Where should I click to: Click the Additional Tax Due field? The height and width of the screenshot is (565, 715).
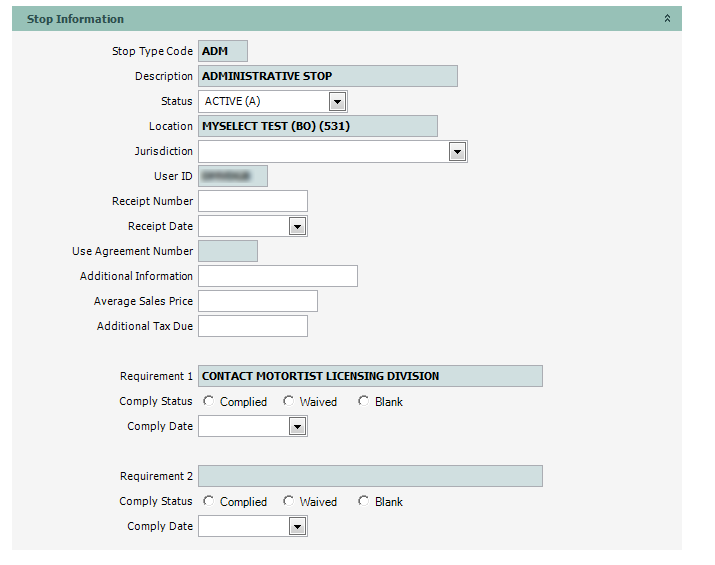click(252, 326)
